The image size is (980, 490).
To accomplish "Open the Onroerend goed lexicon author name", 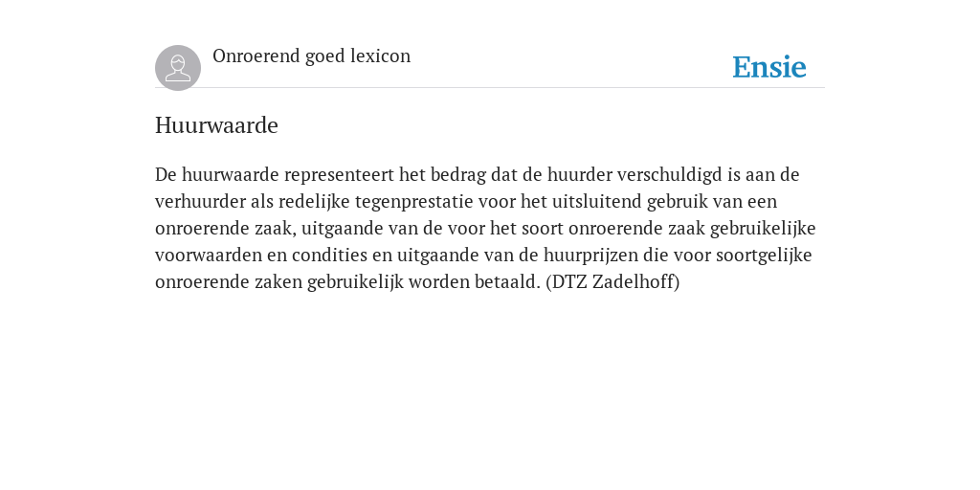I will click(x=311, y=56).
